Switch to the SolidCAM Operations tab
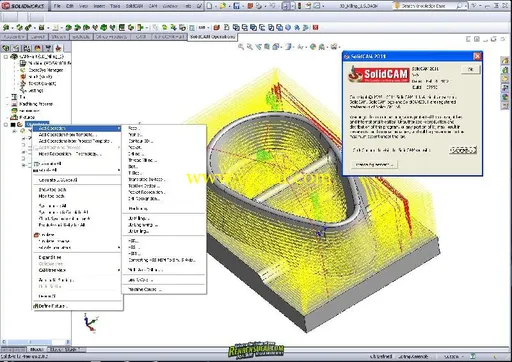 click(x=212, y=37)
